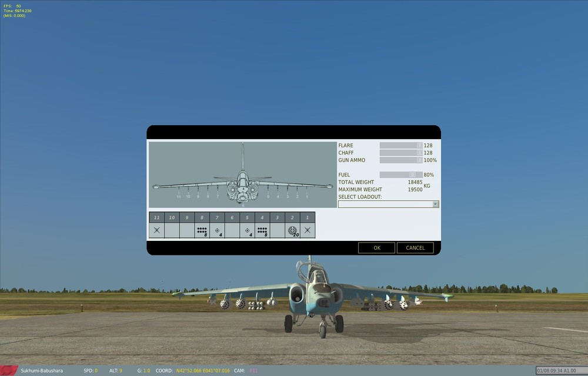Click the ALT readout in the status bar

point(115,371)
